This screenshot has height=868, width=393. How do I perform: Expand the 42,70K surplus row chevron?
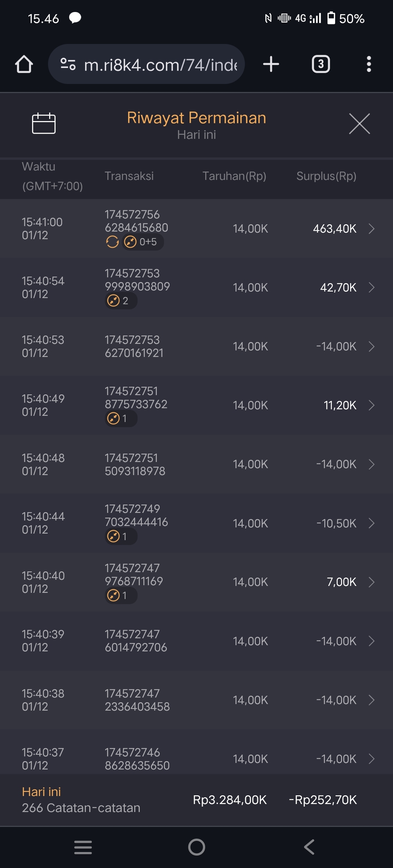(x=371, y=288)
